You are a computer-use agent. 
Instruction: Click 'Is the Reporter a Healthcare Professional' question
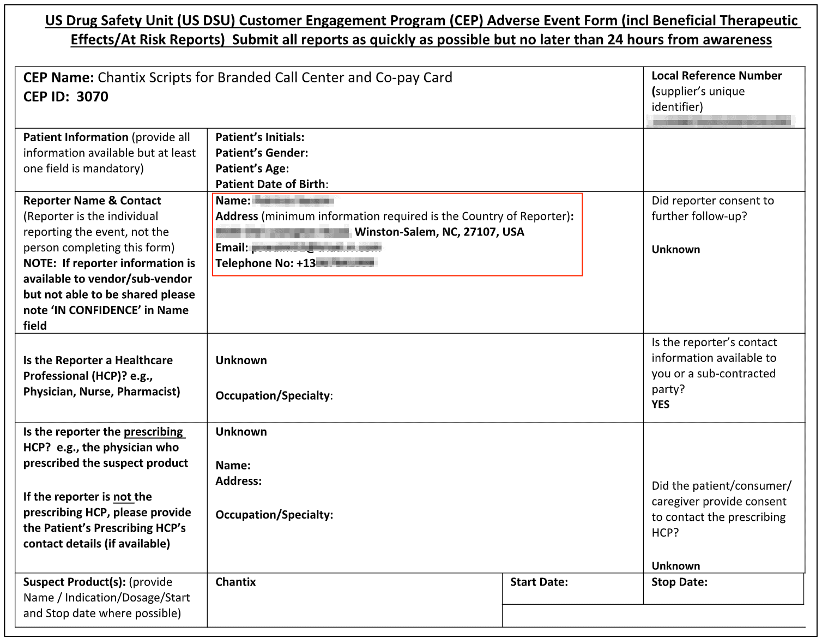101,376
